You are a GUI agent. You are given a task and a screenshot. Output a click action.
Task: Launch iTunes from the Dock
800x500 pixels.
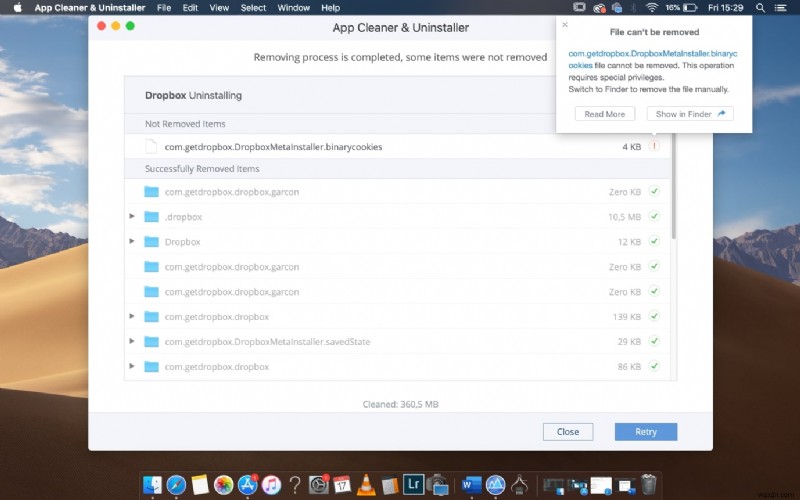coord(271,485)
